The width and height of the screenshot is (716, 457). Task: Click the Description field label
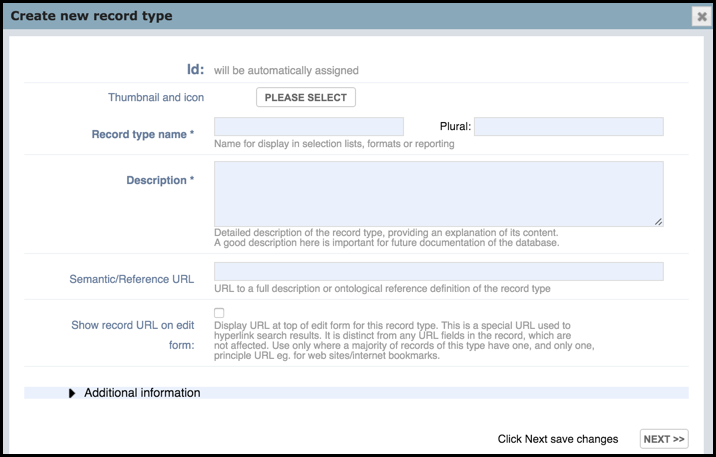160,180
